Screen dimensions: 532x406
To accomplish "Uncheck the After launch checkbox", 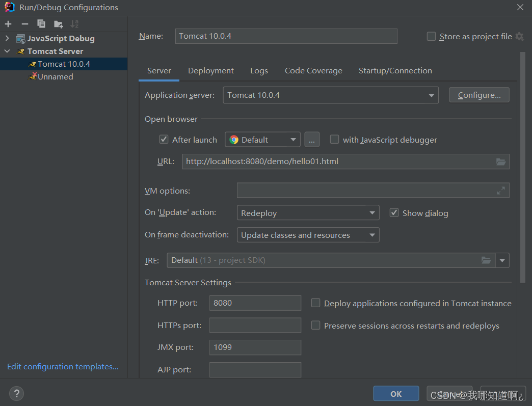I will coord(164,140).
